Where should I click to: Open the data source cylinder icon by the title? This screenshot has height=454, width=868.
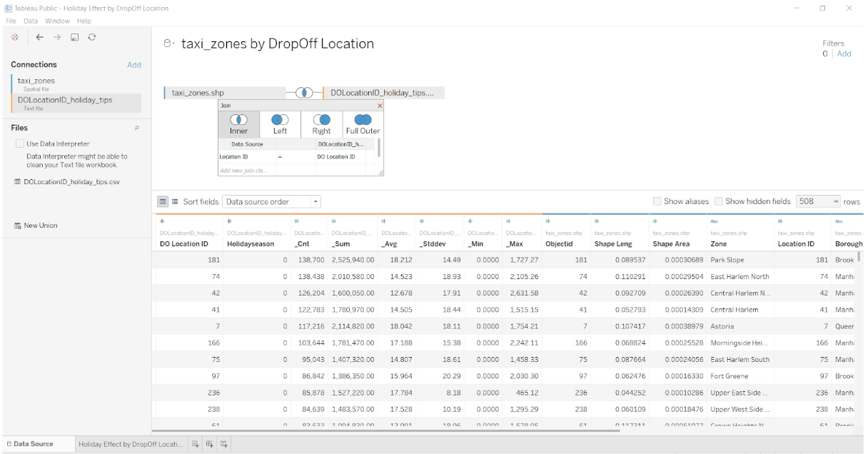pyautogui.click(x=168, y=44)
